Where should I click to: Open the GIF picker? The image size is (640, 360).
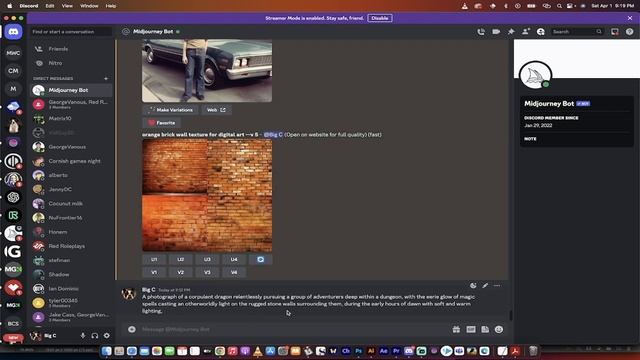[x=471, y=329]
